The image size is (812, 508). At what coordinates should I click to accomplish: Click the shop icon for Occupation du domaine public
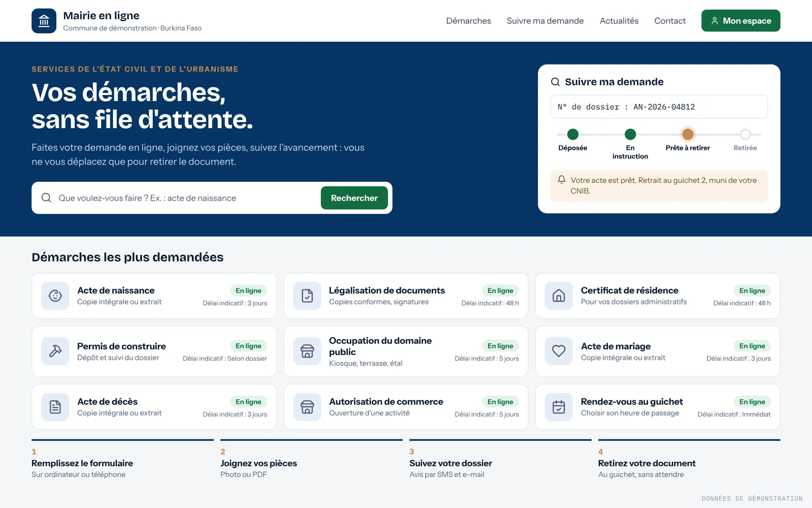click(x=307, y=351)
